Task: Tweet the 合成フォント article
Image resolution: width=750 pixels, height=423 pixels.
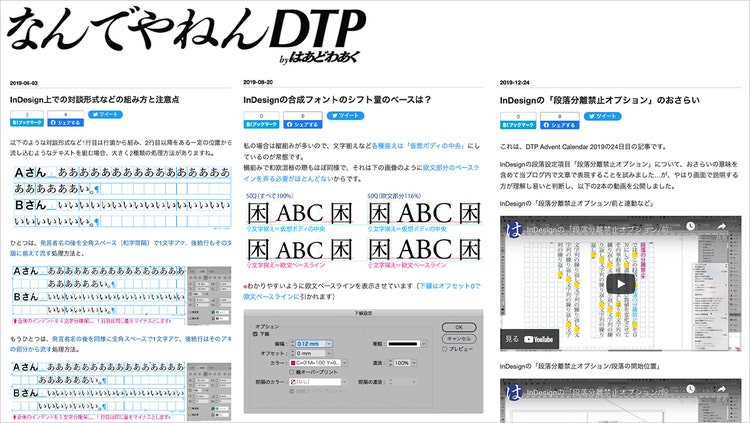Action: 345,116
